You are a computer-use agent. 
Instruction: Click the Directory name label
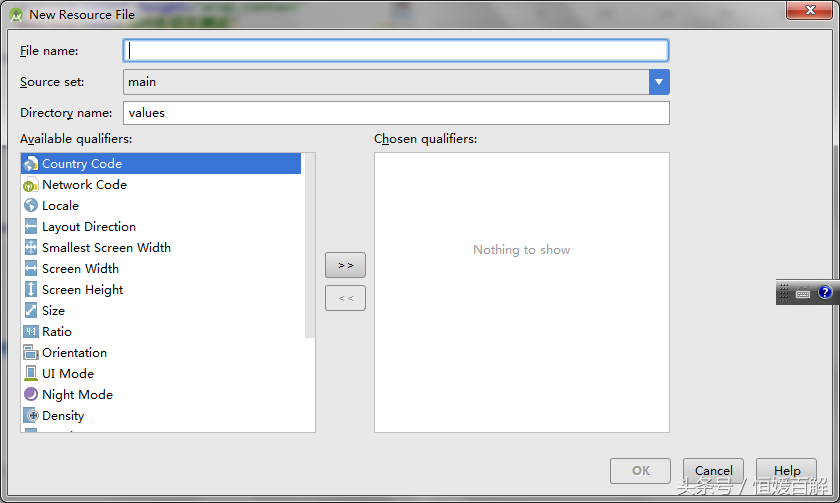click(x=66, y=113)
